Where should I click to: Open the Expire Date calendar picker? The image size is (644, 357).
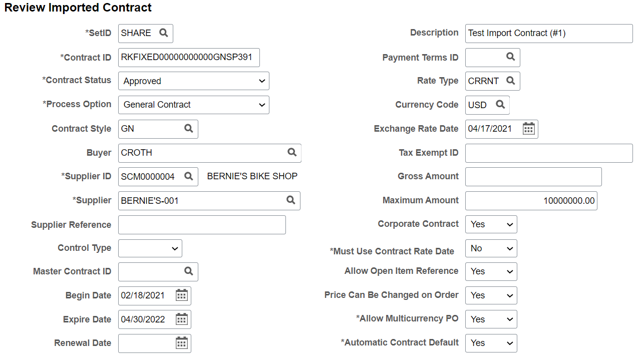click(181, 319)
